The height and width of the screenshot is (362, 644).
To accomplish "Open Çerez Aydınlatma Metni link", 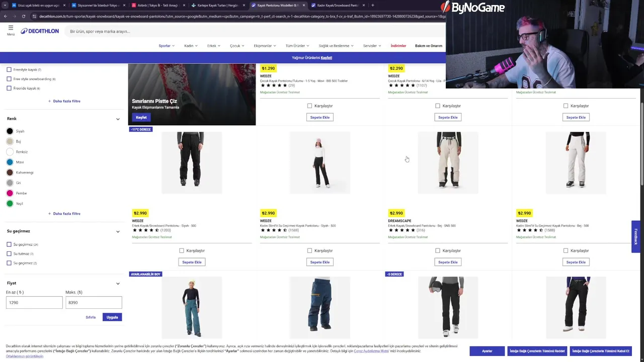I will tap(371, 351).
